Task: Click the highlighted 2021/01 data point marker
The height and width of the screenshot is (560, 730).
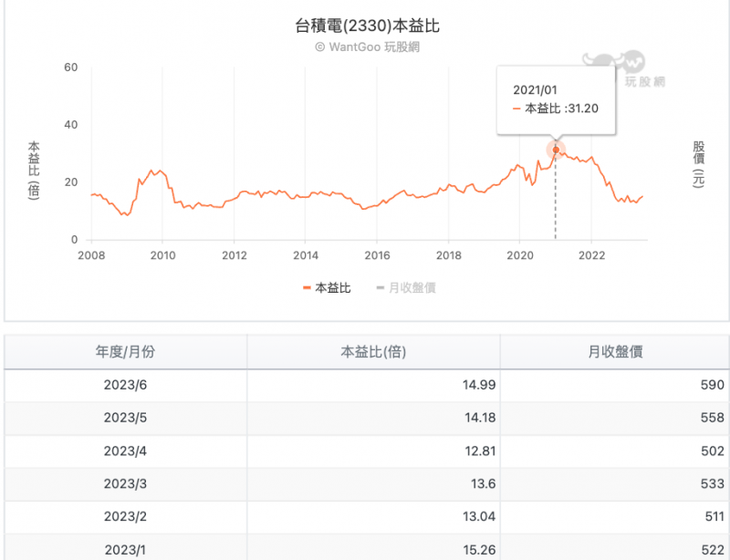Action: 556,150
